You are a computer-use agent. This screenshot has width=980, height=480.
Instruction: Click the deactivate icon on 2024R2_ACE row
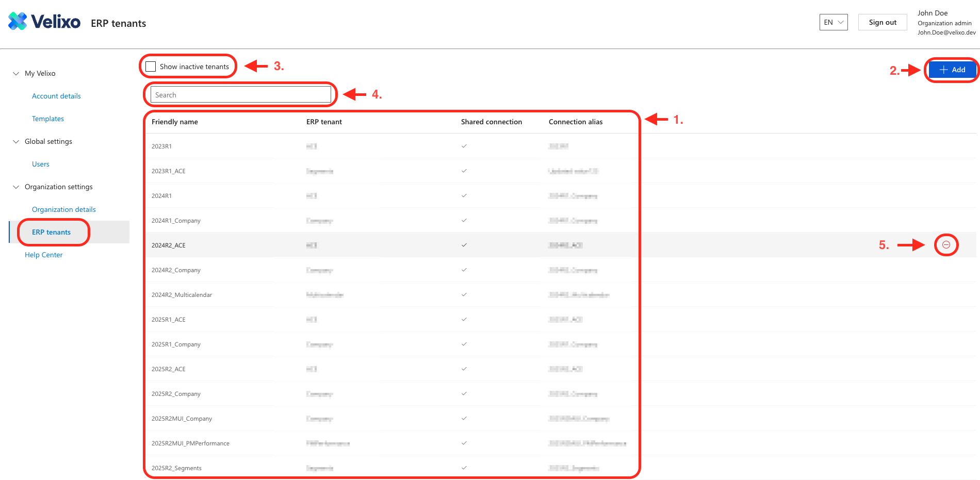point(946,245)
